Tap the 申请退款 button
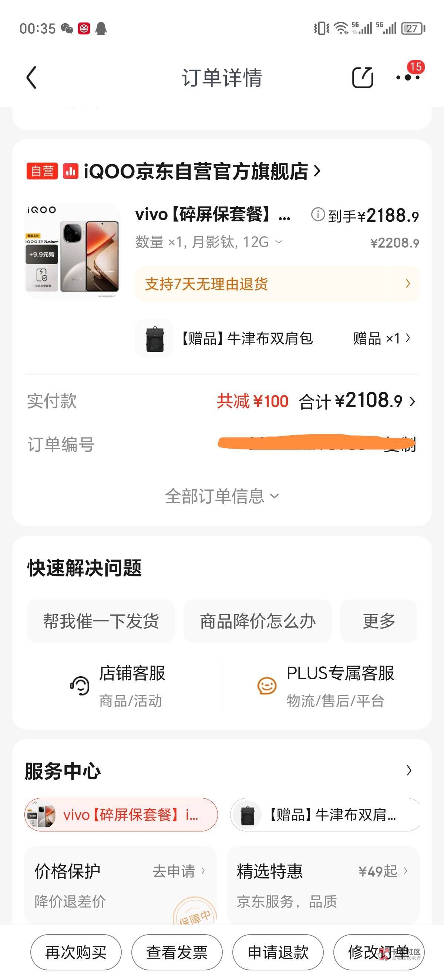 [278, 952]
